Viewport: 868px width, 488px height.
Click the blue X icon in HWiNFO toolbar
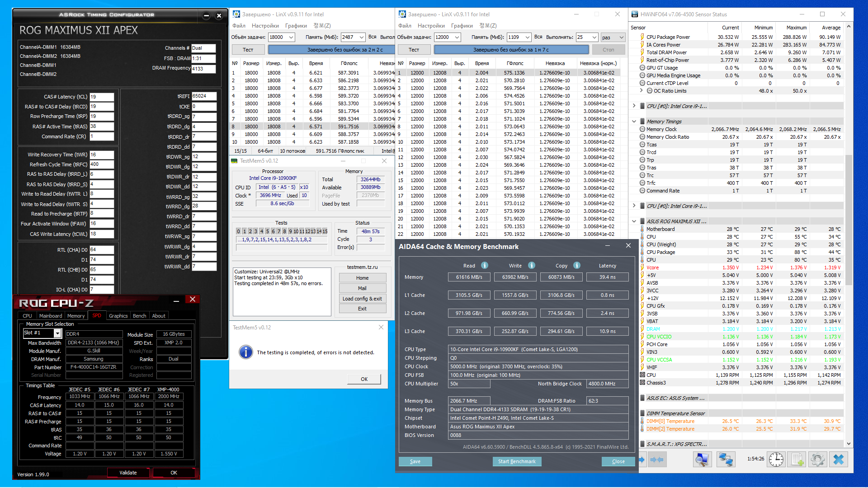838,460
